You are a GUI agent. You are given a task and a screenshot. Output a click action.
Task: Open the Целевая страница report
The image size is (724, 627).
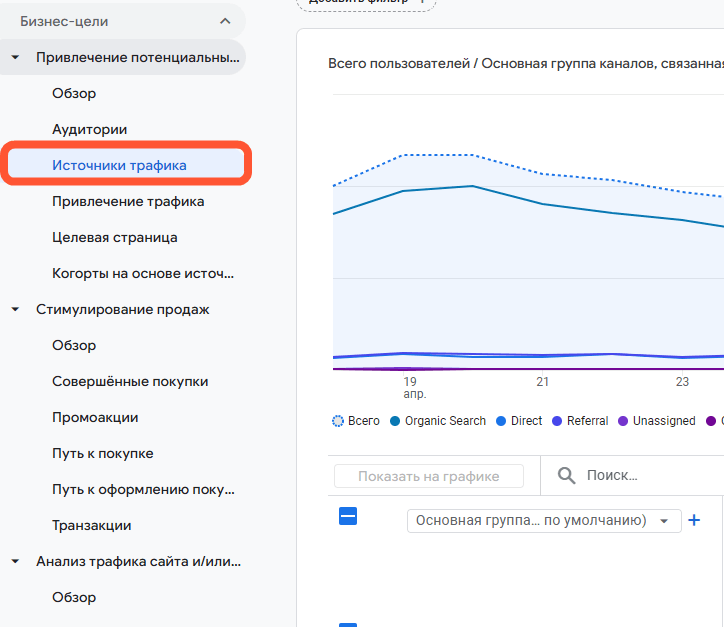115,238
